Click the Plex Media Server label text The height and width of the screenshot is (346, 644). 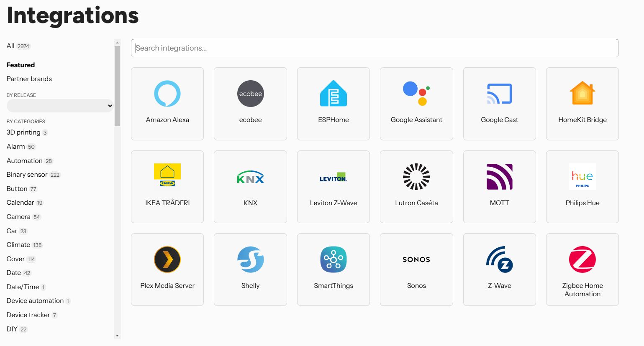point(167,285)
